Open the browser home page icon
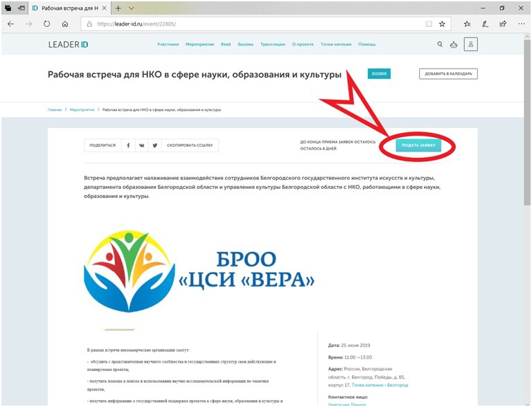 [65, 24]
